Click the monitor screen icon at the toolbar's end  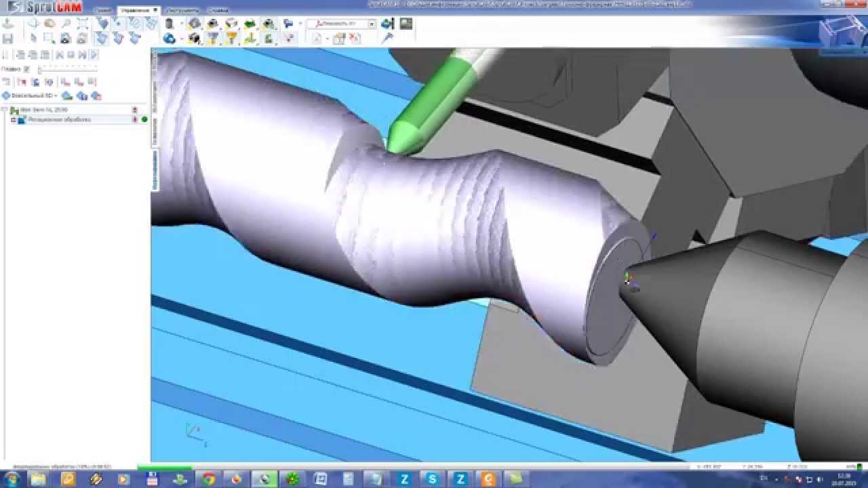(x=406, y=23)
